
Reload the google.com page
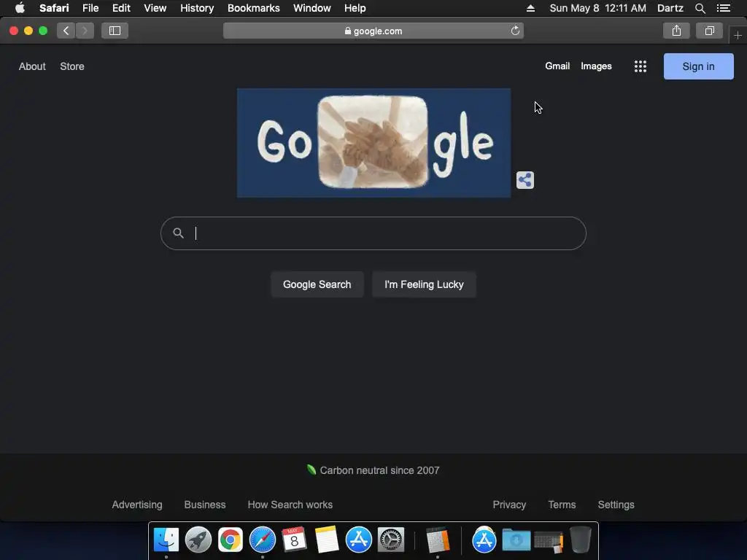pos(515,31)
